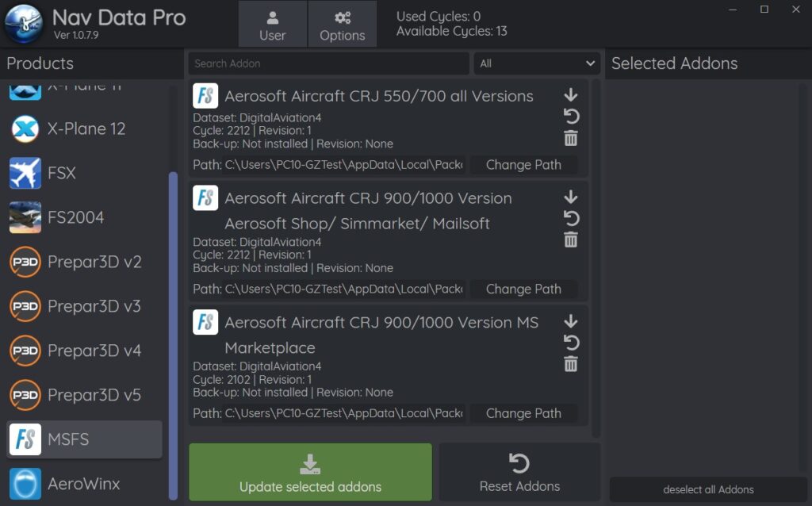Click the Products heading

[40, 63]
